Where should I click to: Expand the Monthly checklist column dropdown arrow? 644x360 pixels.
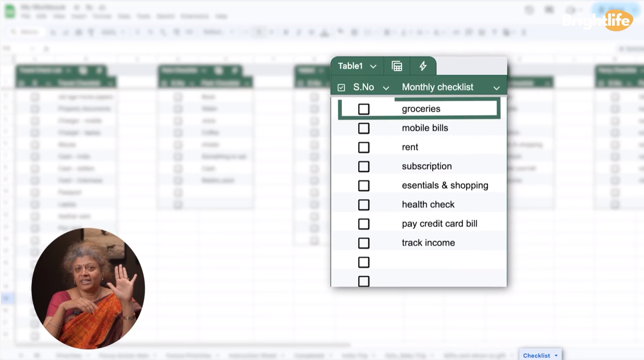pos(496,88)
